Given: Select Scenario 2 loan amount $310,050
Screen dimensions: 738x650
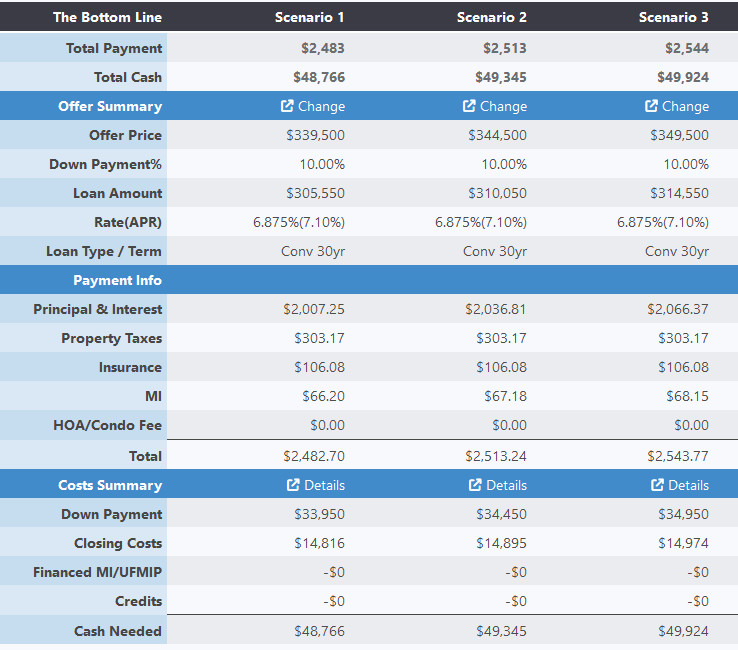Looking at the screenshot, I should coord(497,193).
